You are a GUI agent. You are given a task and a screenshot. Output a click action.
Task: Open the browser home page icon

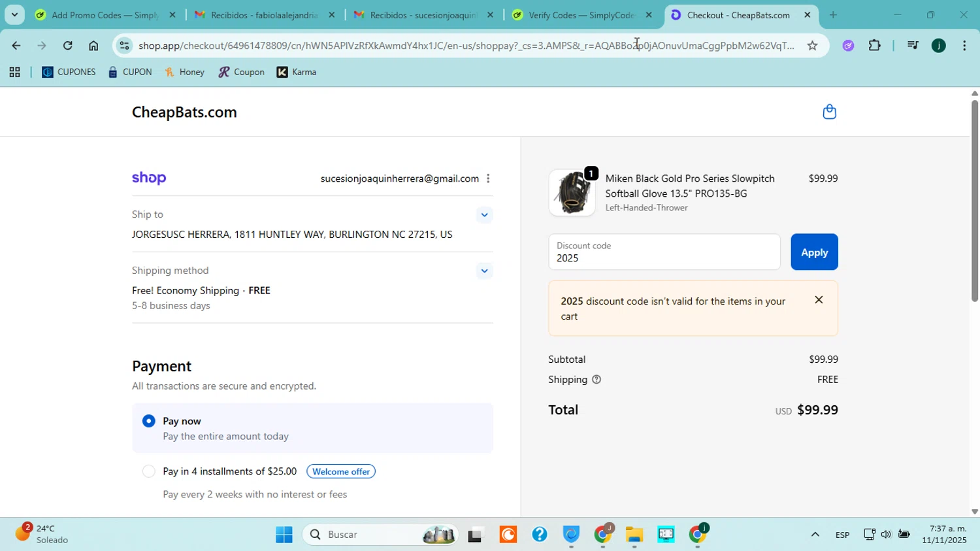[93, 46]
